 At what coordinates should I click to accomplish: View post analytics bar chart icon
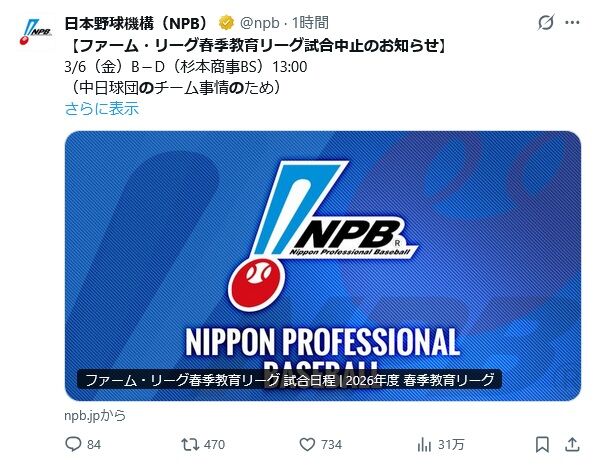point(424,445)
